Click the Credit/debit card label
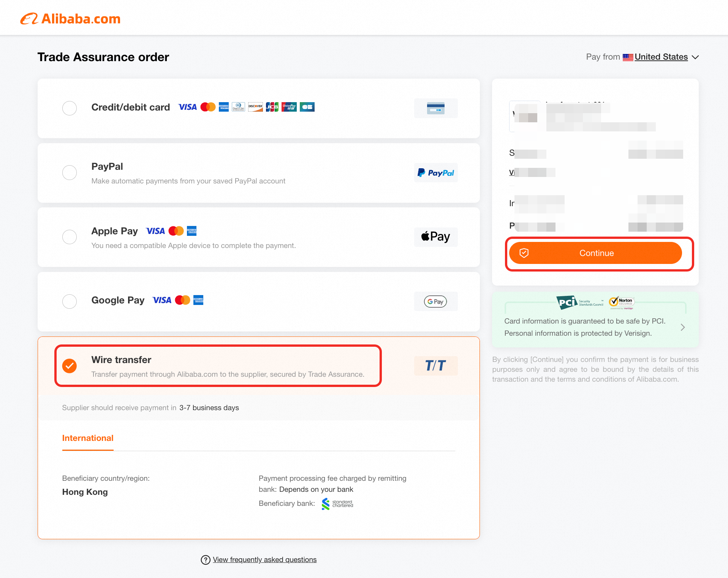728x578 pixels. pyautogui.click(x=131, y=107)
